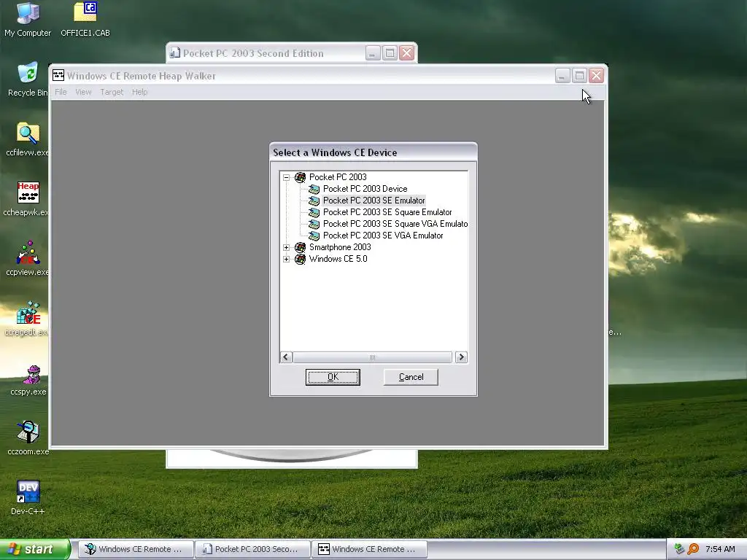Screen dimensions: 747x560
Task: Click the orange magnifier tray icon
Action: (x=693, y=549)
